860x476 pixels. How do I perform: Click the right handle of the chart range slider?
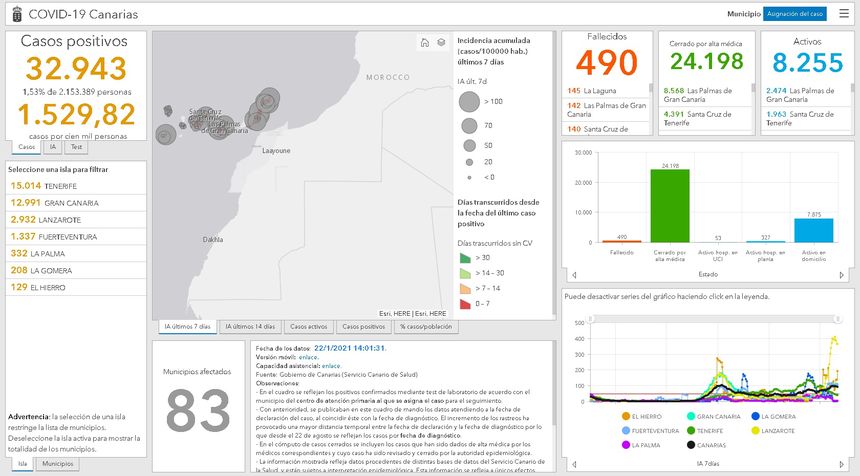(837, 319)
